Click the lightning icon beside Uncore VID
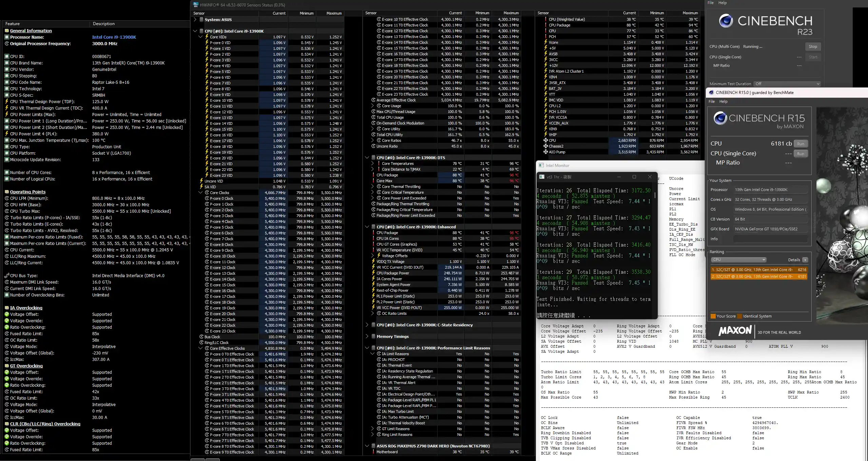The height and width of the screenshot is (461, 868). tap(201, 181)
